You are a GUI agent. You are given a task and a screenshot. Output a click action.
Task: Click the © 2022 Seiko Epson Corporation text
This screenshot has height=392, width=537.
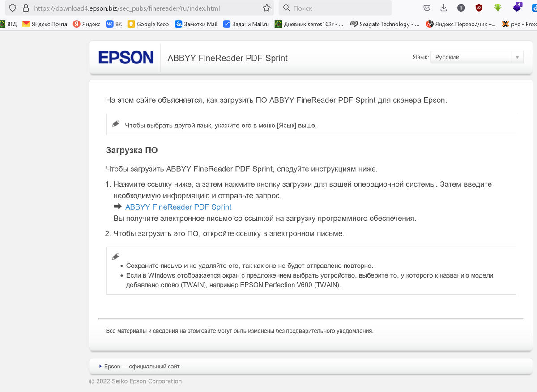(x=135, y=381)
